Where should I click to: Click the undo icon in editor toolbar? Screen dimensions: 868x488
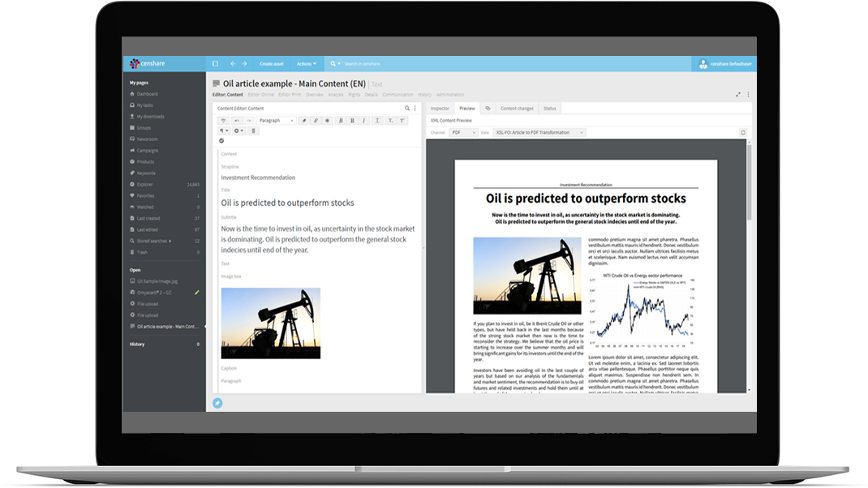tap(237, 121)
